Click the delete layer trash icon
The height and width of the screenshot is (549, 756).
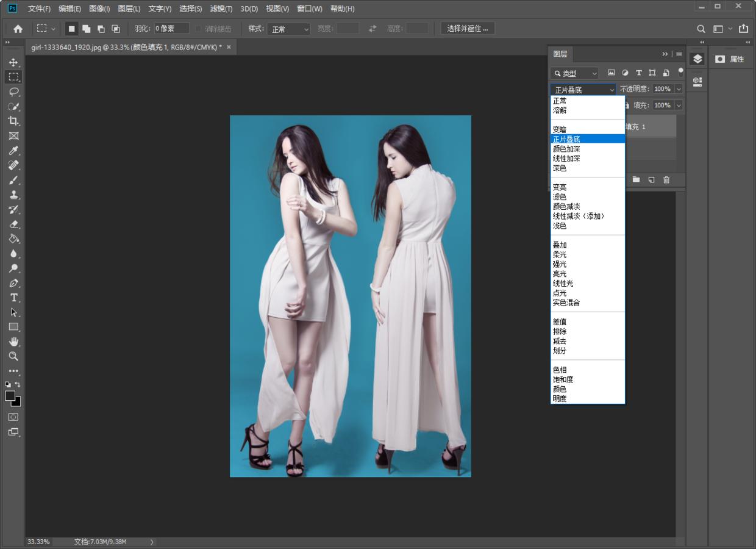[x=666, y=179]
